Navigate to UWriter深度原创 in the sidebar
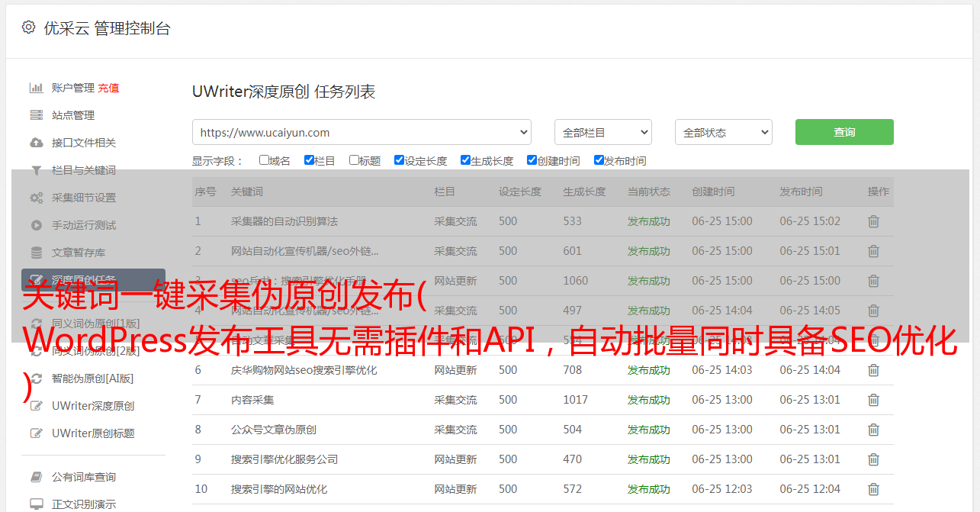980x512 pixels. click(93, 406)
